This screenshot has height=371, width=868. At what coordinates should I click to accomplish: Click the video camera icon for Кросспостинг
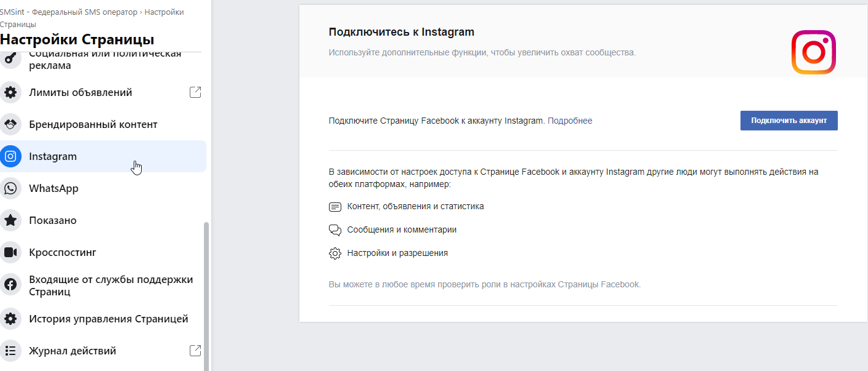(x=10, y=252)
